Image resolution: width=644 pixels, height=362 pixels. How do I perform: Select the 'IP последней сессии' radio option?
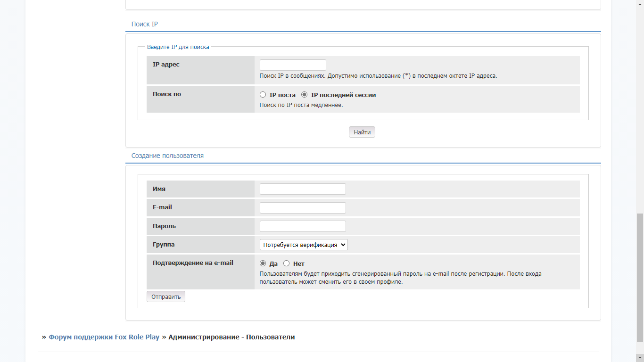pyautogui.click(x=305, y=95)
